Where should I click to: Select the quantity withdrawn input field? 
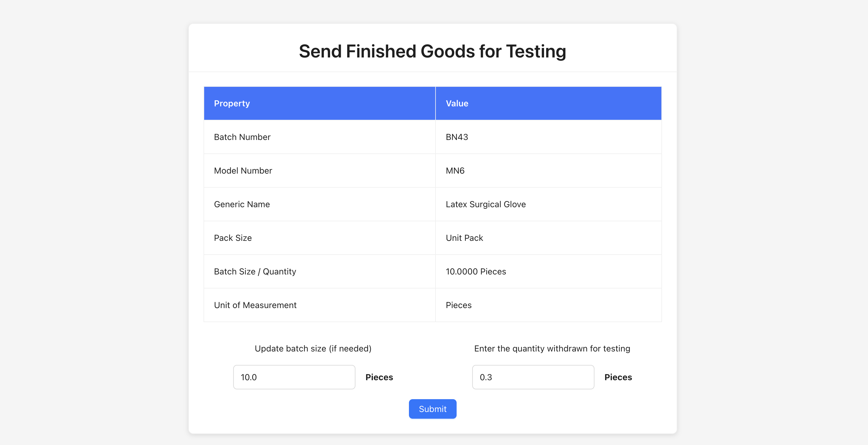click(x=533, y=377)
